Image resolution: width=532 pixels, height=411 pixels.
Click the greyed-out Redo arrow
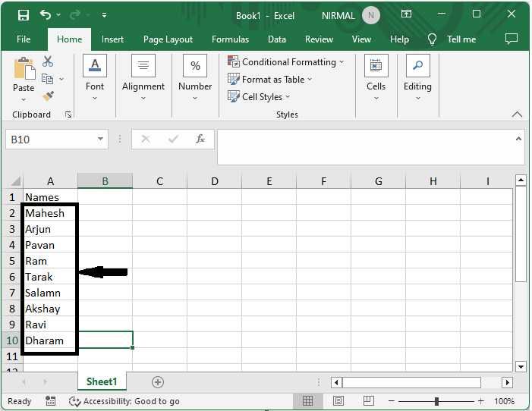pos(75,14)
